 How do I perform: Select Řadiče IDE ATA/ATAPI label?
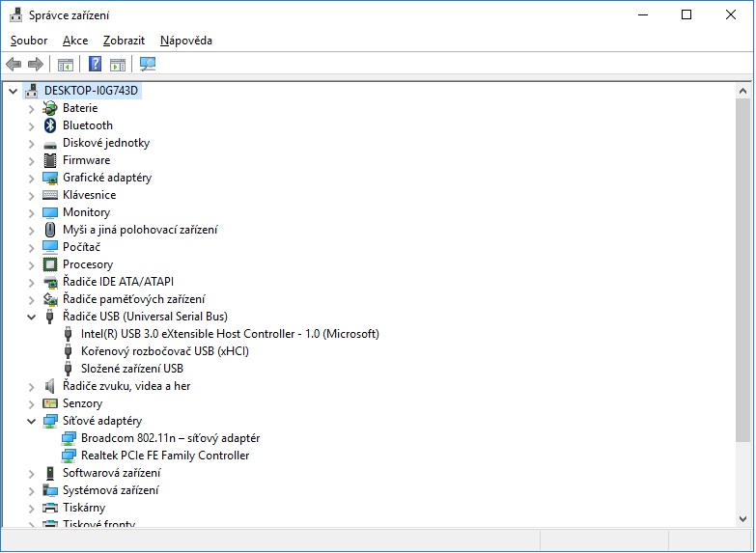pos(118,282)
